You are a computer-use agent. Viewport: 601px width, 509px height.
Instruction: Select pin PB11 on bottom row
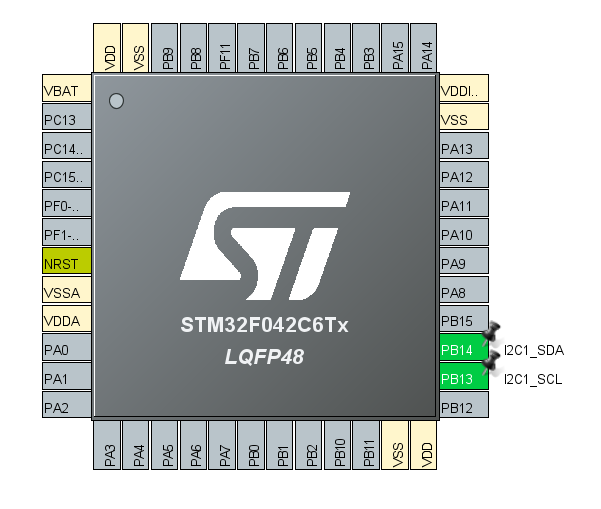tap(366, 445)
